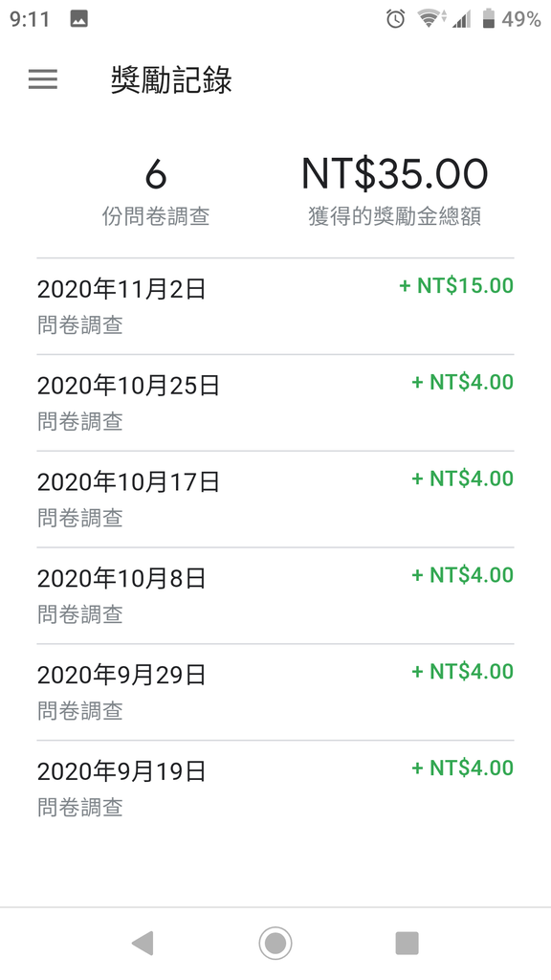Tap the 6 份問卷調查 survey count
The image size is (551, 980).
(156, 191)
